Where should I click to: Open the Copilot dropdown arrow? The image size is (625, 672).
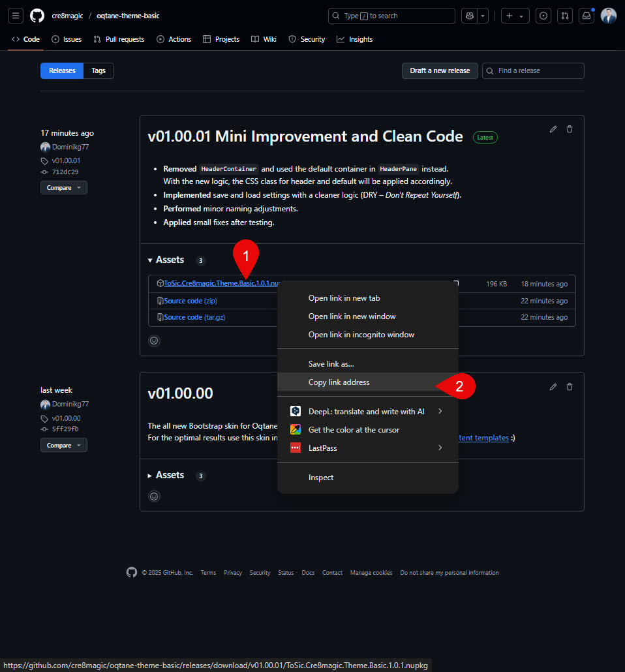pyautogui.click(x=483, y=16)
